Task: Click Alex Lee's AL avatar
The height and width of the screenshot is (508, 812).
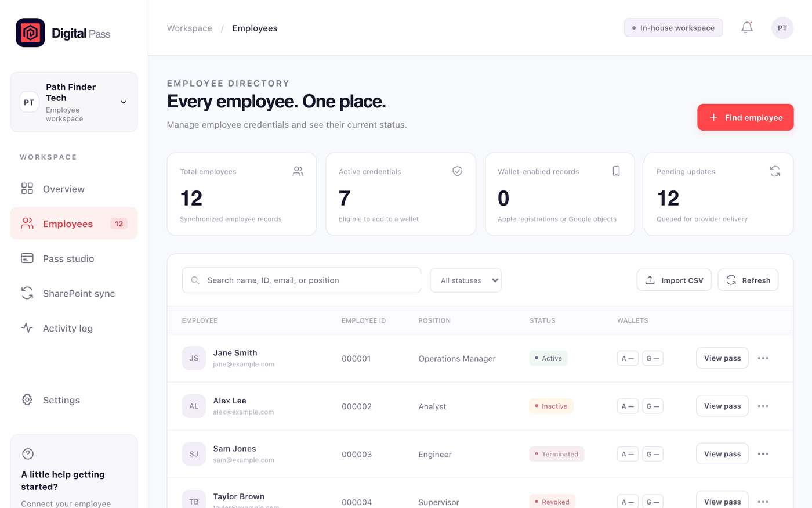Action: point(194,406)
